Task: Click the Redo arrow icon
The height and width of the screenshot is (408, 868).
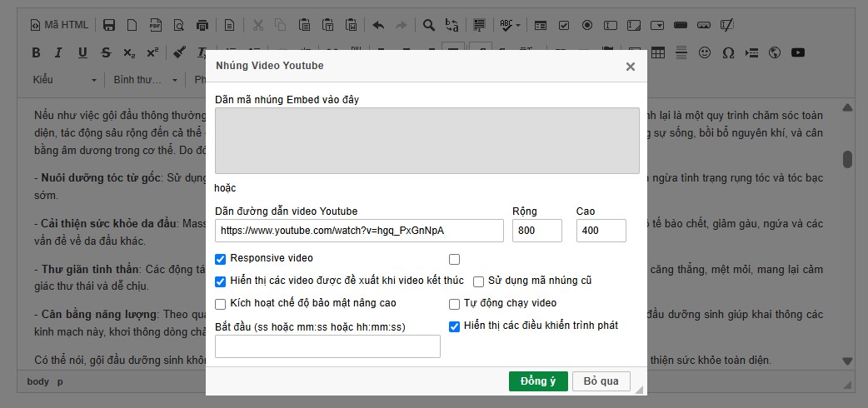Action: [402, 25]
